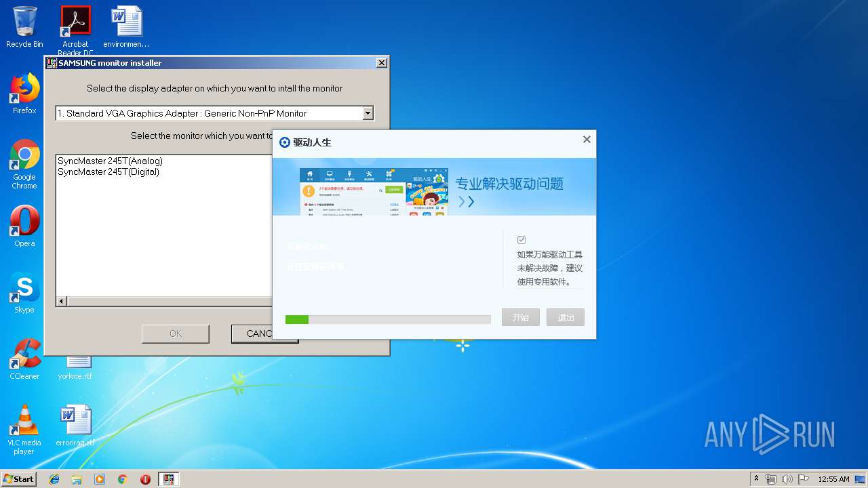868x488 pixels.
Task: Open Windows Media Player taskbar icon
Action: pos(100,479)
